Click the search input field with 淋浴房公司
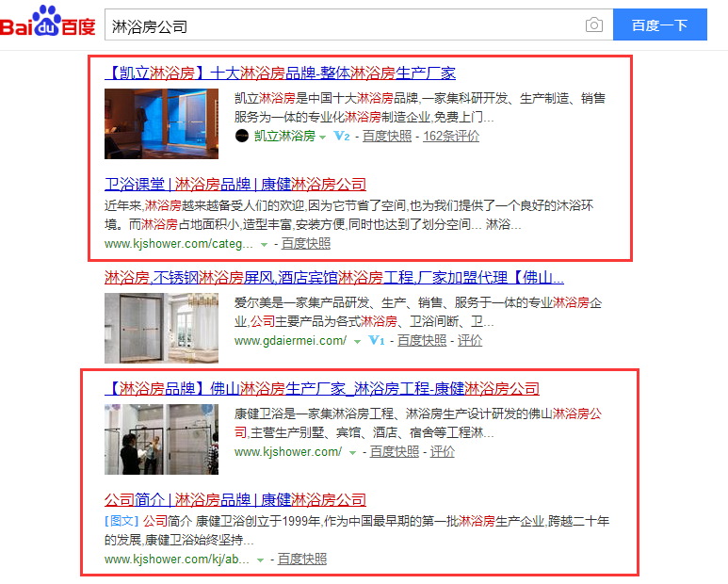Image resolution: width=728 pixels, height=584 pixels. tap(344, 24)
